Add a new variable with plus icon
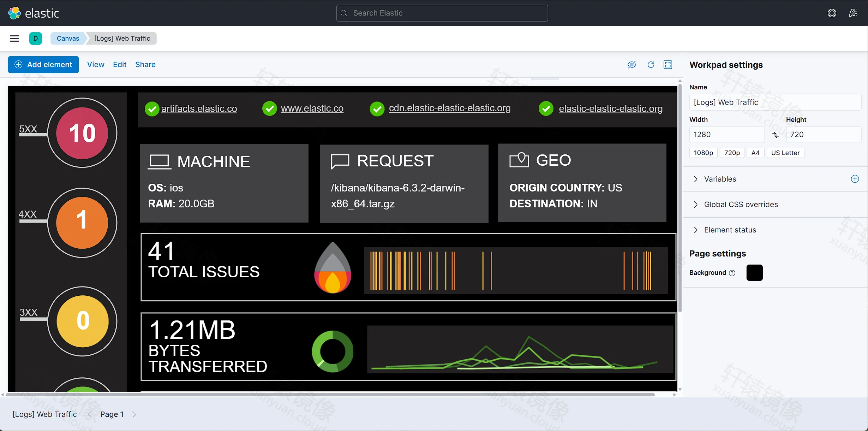 [855, 179]
